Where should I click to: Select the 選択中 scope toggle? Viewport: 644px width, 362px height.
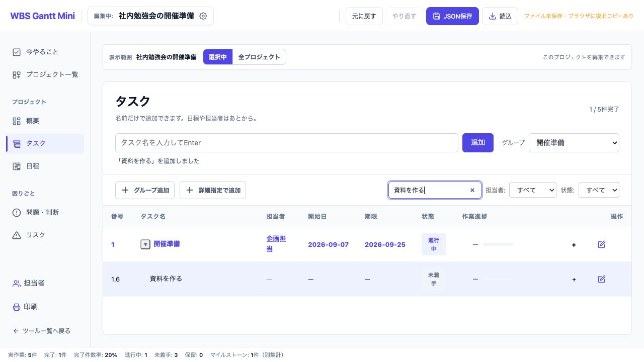coord(218,57)
